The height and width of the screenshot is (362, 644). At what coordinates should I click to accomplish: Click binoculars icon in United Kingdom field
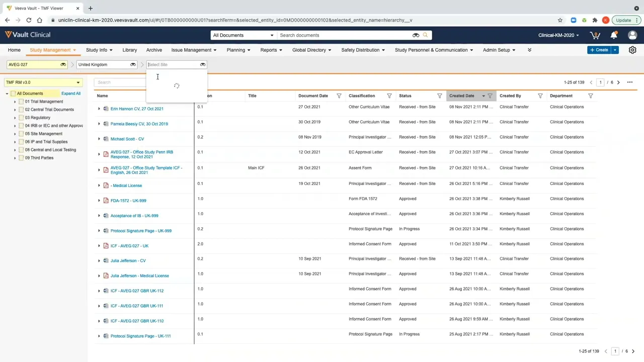133,64
